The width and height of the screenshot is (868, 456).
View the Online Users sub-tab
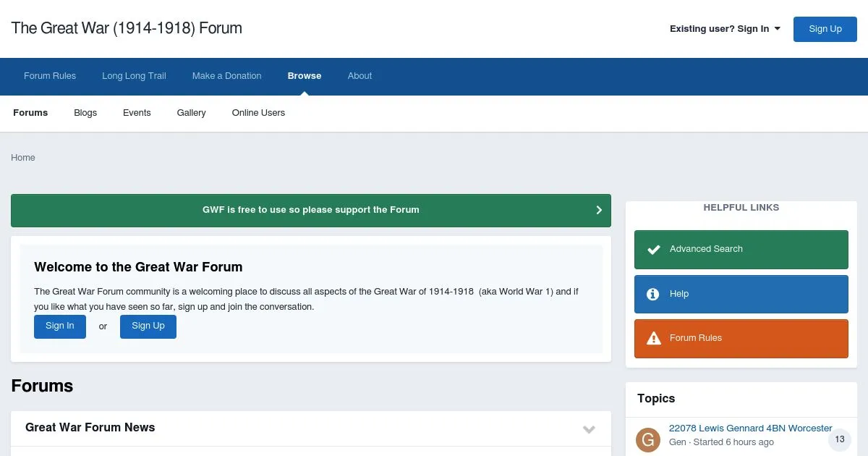click(258, 113)
